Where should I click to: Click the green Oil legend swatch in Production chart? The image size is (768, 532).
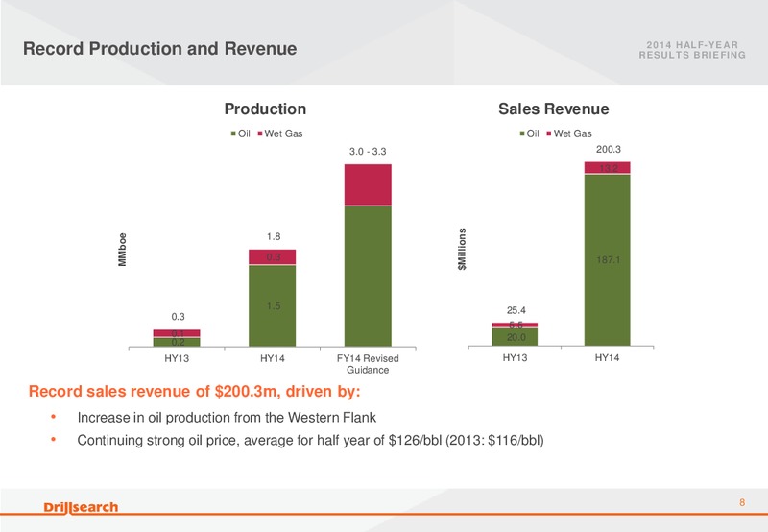click(x=233, y=133)
